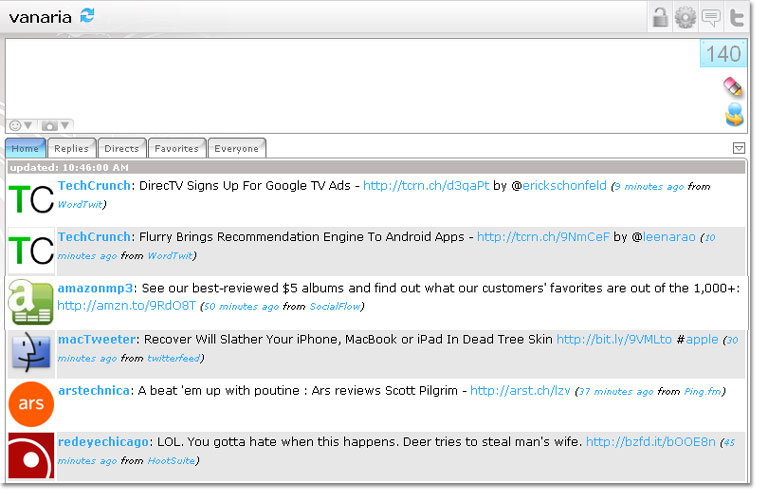Open the macTweeter username link
This screenshot has height=490, width=757.
(x=97, y=339)
